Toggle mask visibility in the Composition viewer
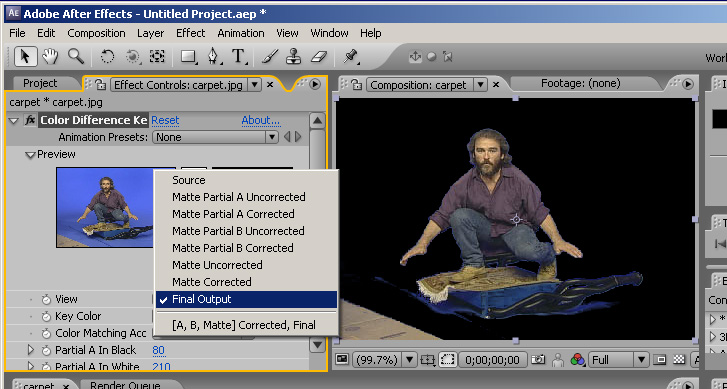Viewport: 727px width, 389px height. click(x=449, y=359)
